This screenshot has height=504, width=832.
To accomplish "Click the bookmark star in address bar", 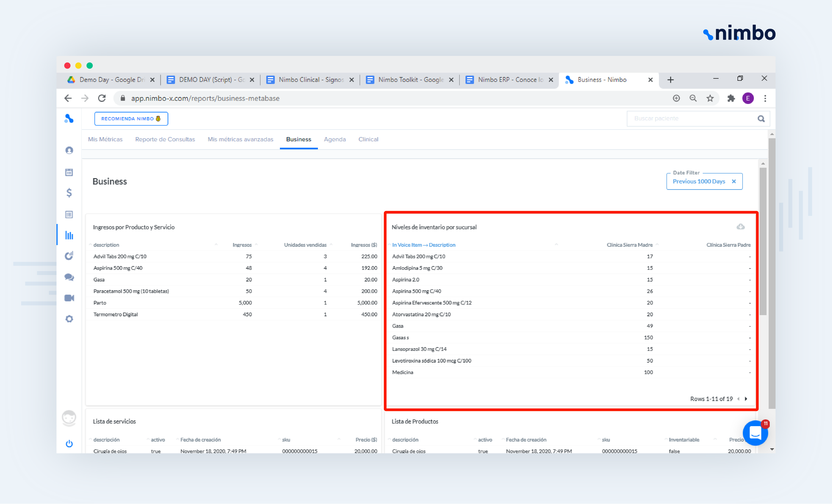I will pyautogui.click(x=710, y=98).
